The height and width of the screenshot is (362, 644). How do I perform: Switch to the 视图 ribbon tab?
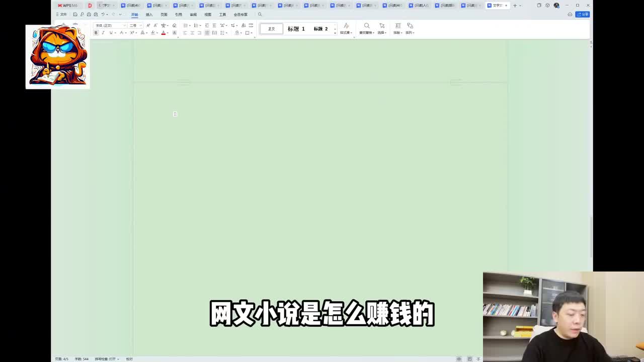(208, 15)
